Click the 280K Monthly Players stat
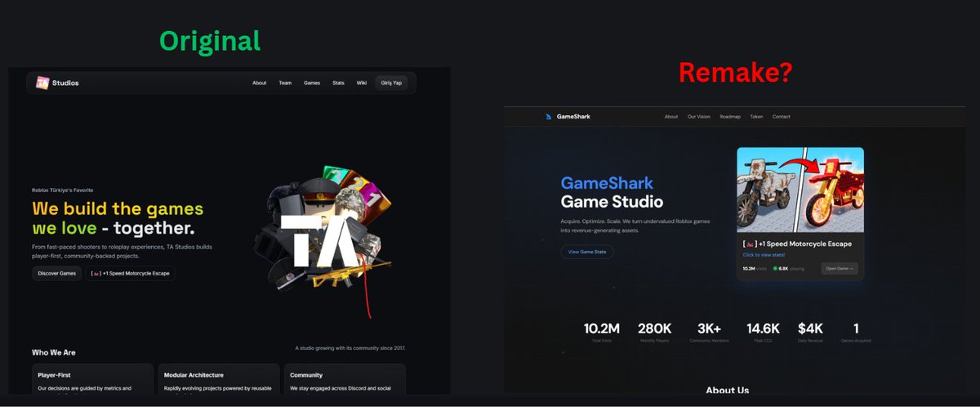 coord(655,331)
